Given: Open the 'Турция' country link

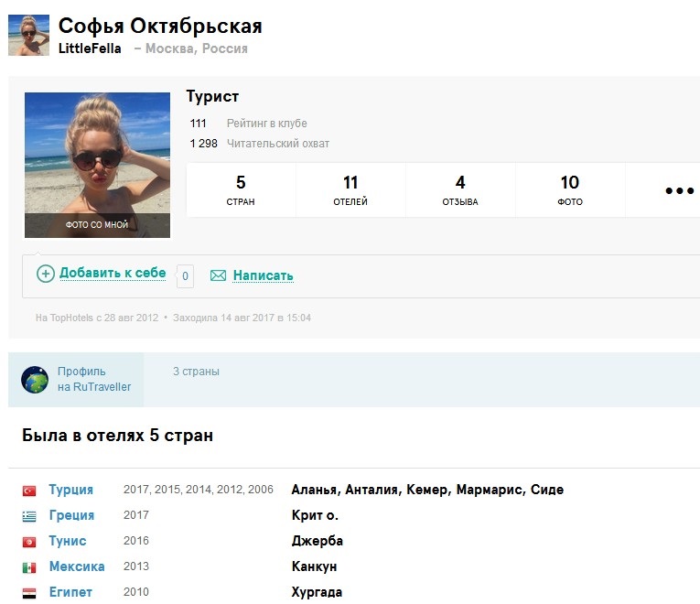Looking at the screenshot, I should 71,490.
